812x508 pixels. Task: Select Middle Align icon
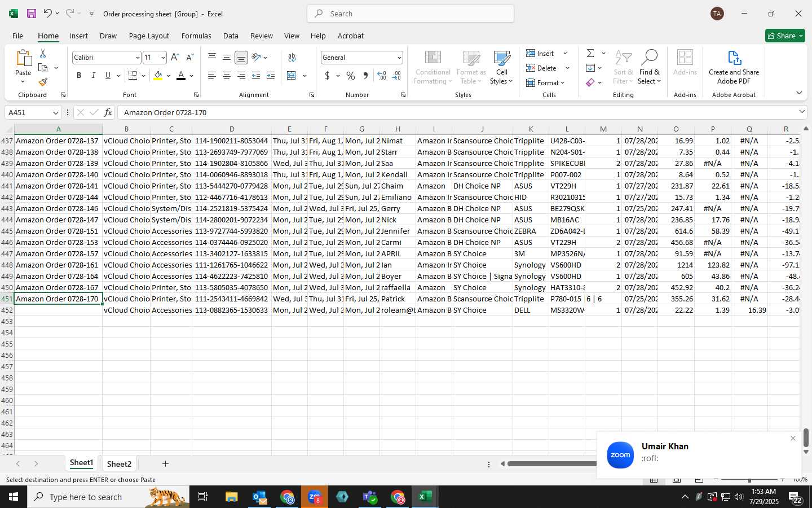pos(227,58)
